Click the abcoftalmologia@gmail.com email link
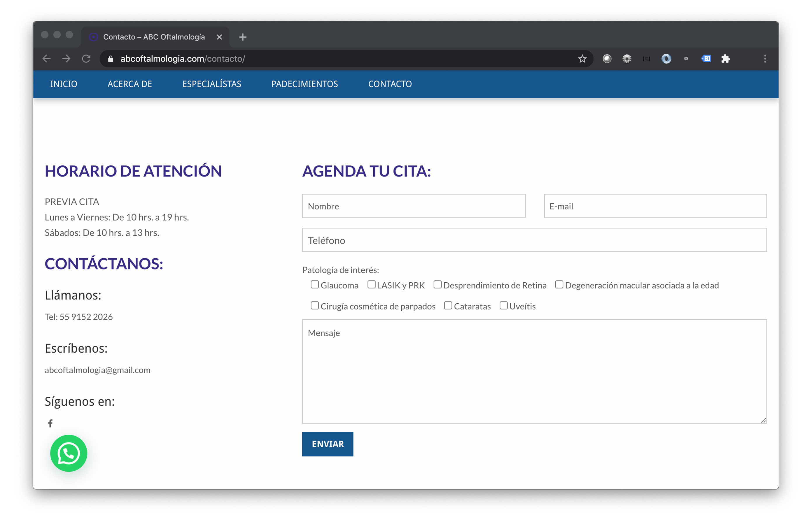 tap(98, 370)
